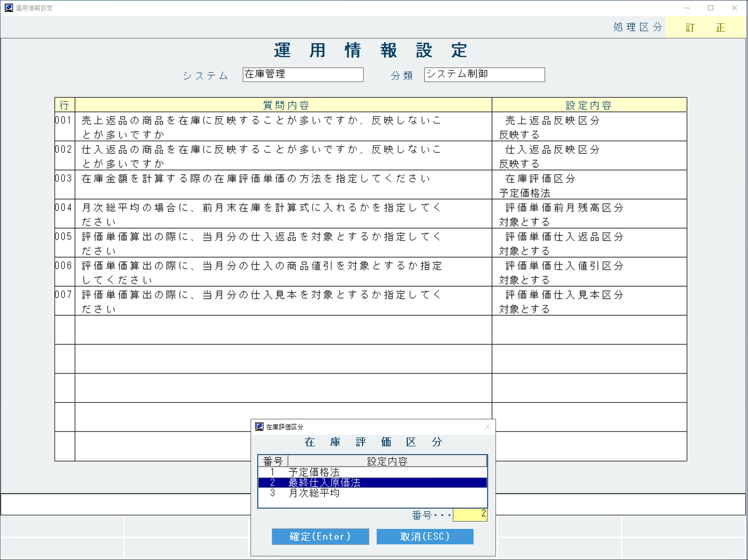Screen dimensions: 748x560
Task: Select 最終仕入原価法 row in list
Action: 372,483
